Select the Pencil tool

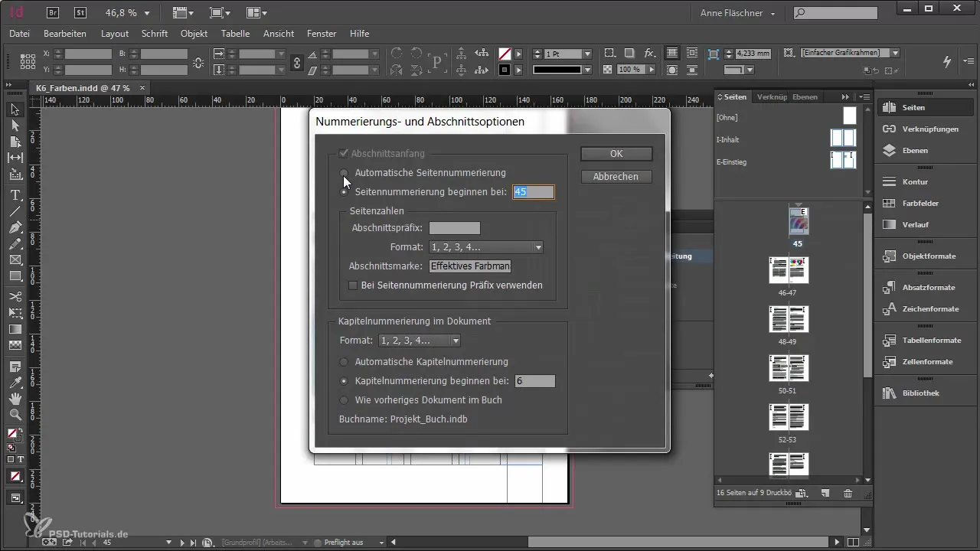15,244
